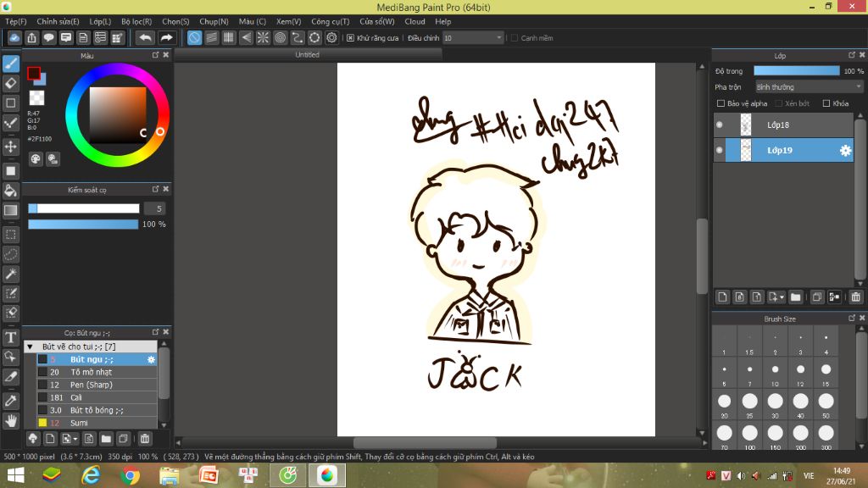This screenshot has height=488, width=868.
Task: Select the Brush tool in left toolbar
Action: 10,64
